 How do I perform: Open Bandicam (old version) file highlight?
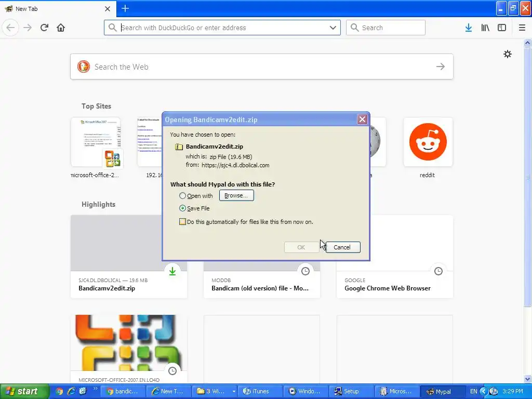click(x=262, y=285)
